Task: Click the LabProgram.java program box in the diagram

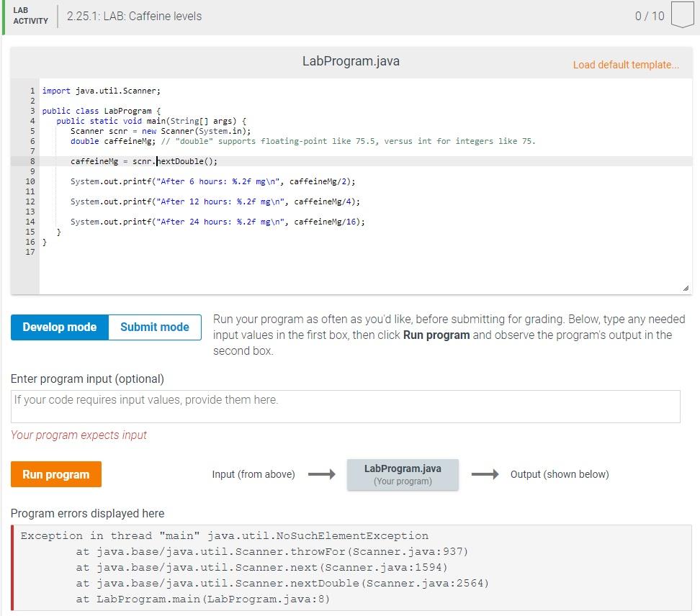Action: pos(403,474)
